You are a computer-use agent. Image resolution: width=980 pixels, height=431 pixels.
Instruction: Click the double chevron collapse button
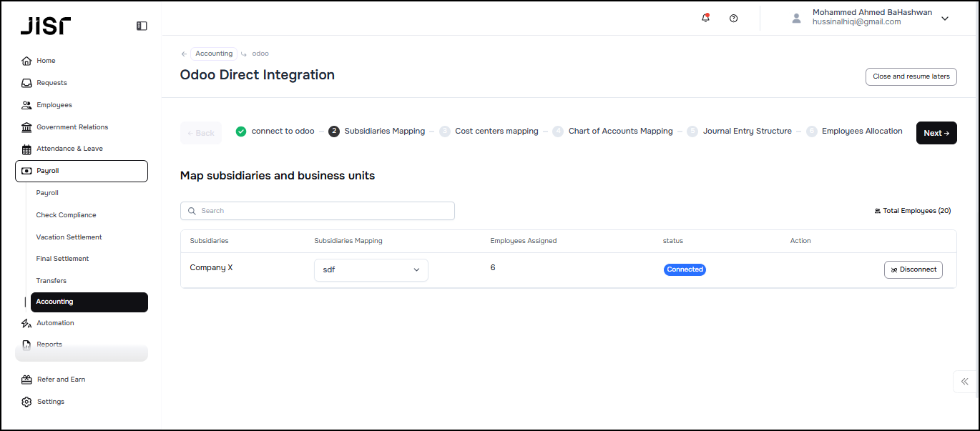[x=964, y=382]
